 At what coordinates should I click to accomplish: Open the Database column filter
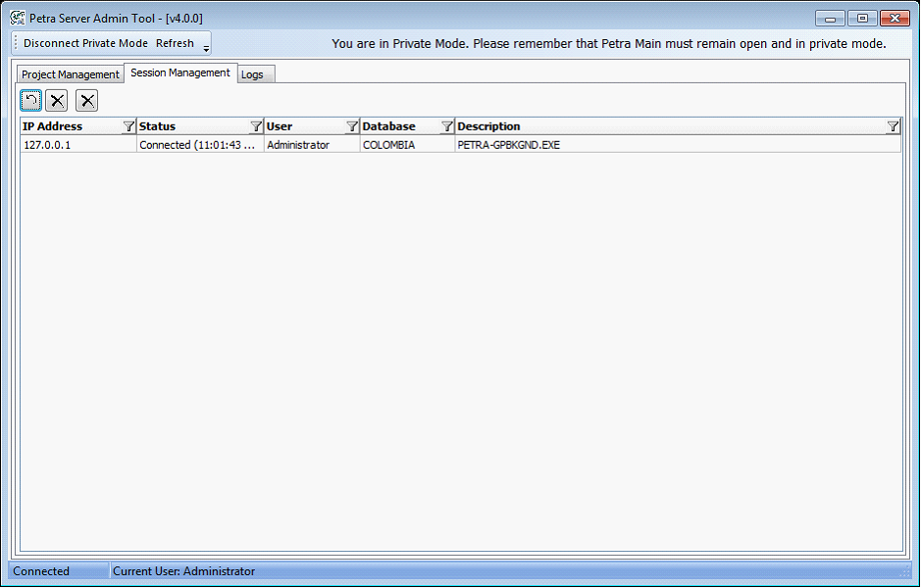tap(447, 126)
